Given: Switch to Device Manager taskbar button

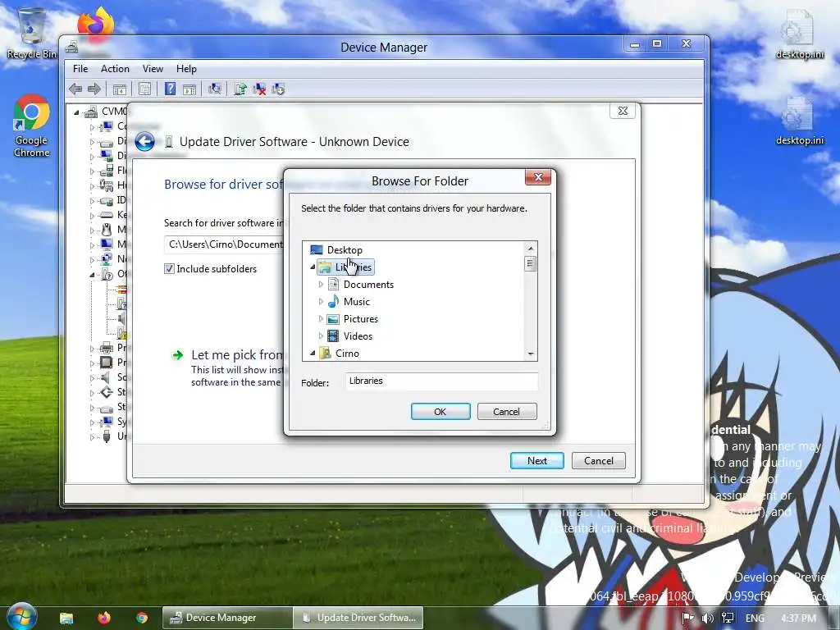Looking at the screenshot, I should (x=228, y=618).
